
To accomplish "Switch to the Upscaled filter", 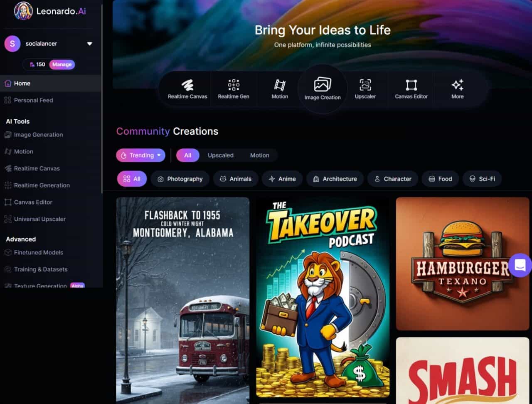I will point(220,155).
